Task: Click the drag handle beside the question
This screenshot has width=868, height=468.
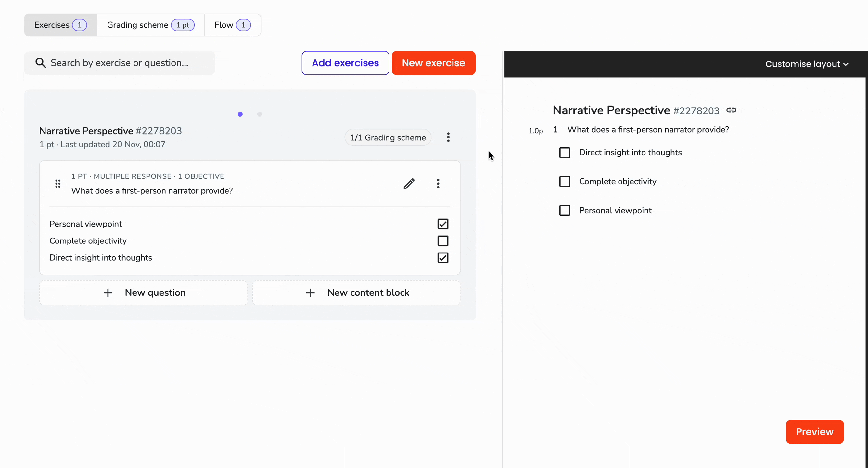Action: (57, 184)
